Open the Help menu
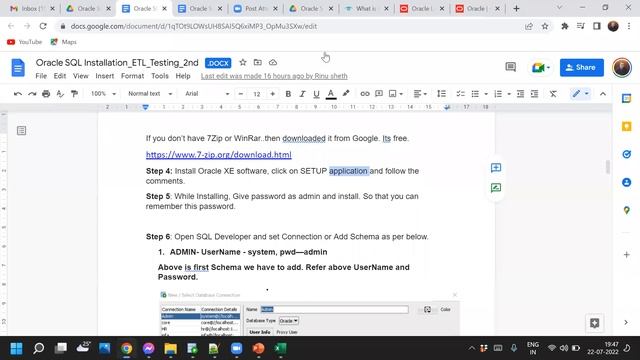The image size is (640, 360). 183,76
